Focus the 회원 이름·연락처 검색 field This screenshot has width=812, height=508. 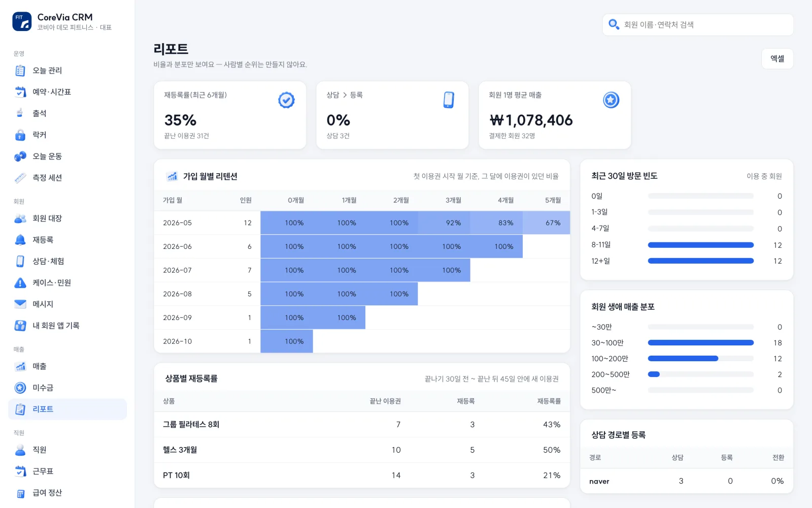698,25
